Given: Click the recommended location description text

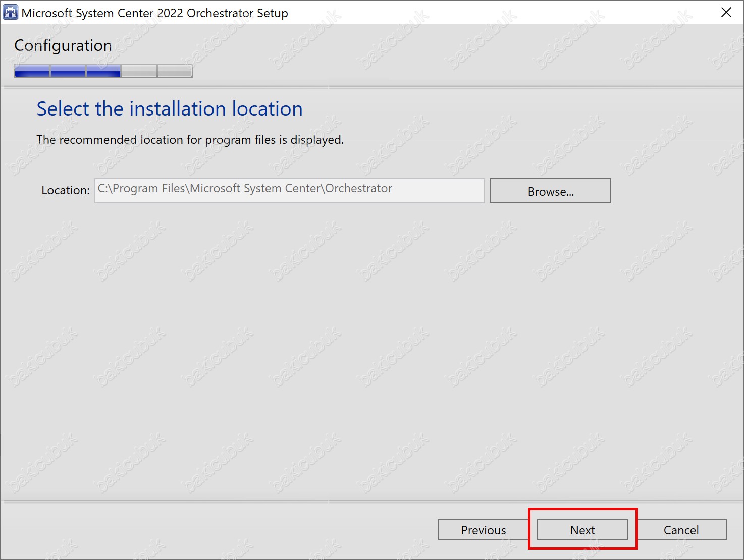Looking at the screenshot, I should [x=190, y=140].
